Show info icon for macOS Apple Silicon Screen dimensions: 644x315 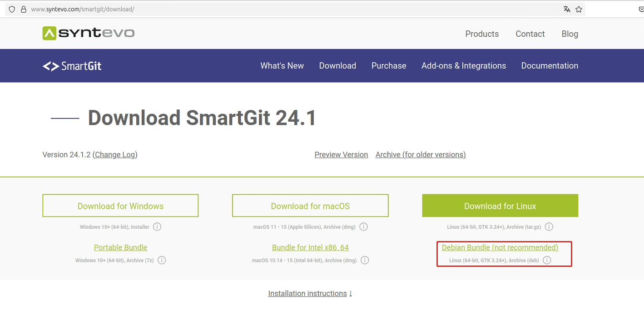363,227
